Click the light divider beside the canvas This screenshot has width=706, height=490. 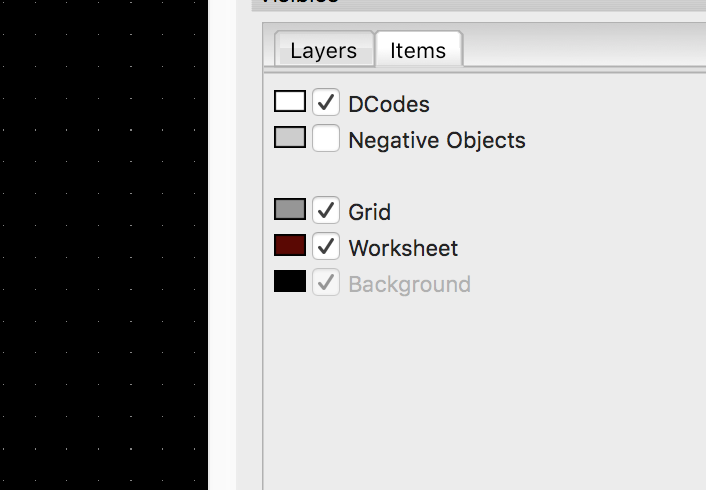[x=222, y=250]
